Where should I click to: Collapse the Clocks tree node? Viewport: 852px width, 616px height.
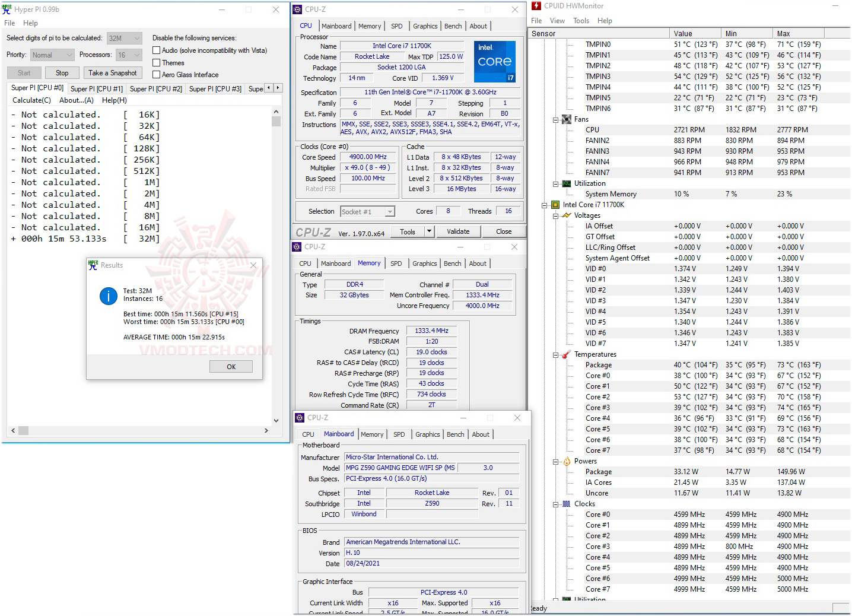tap(556, 504)
